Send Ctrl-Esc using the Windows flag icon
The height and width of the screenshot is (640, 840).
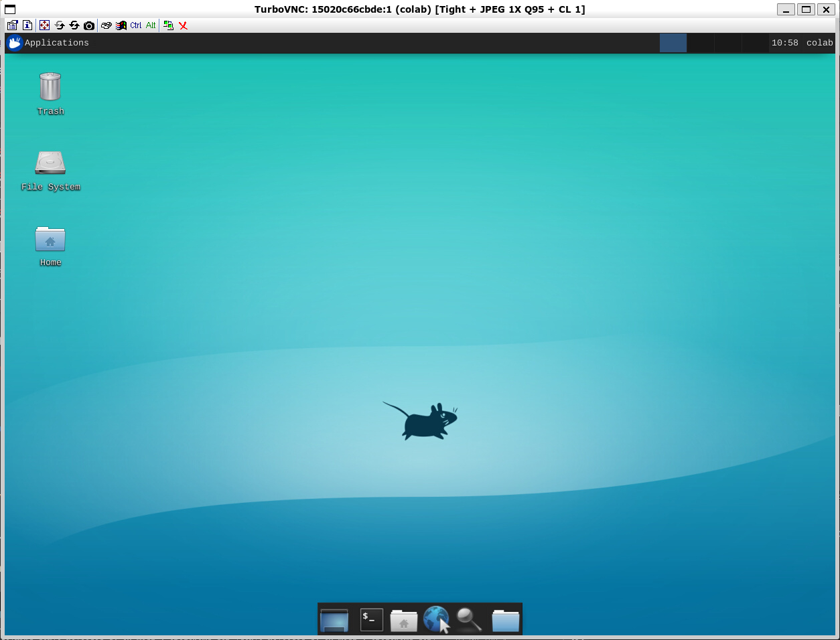point(121,25)
